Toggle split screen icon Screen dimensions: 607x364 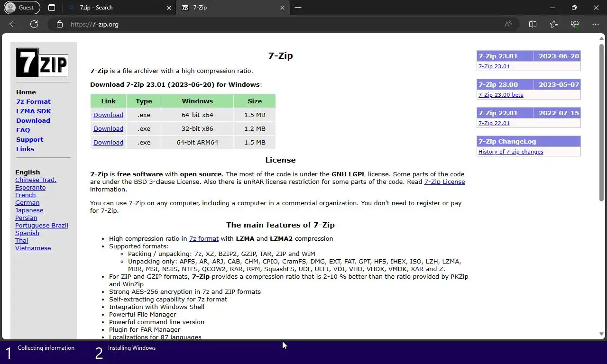click(x=533, y=24)
